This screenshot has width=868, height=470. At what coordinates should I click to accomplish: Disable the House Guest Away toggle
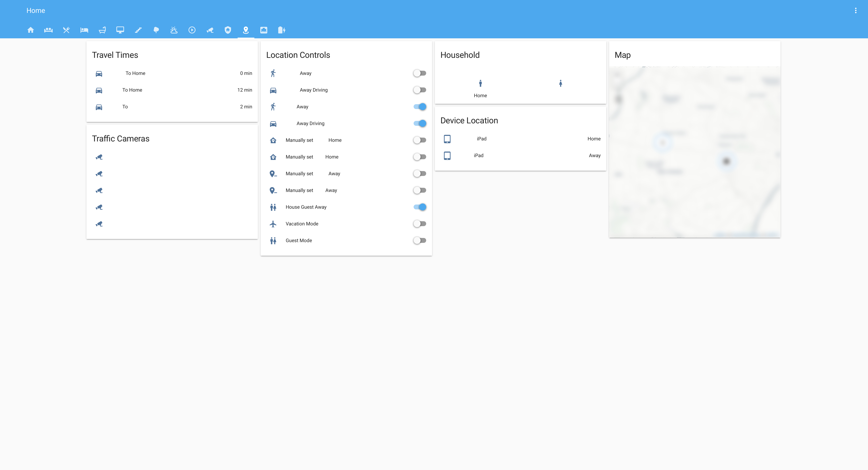420,207
